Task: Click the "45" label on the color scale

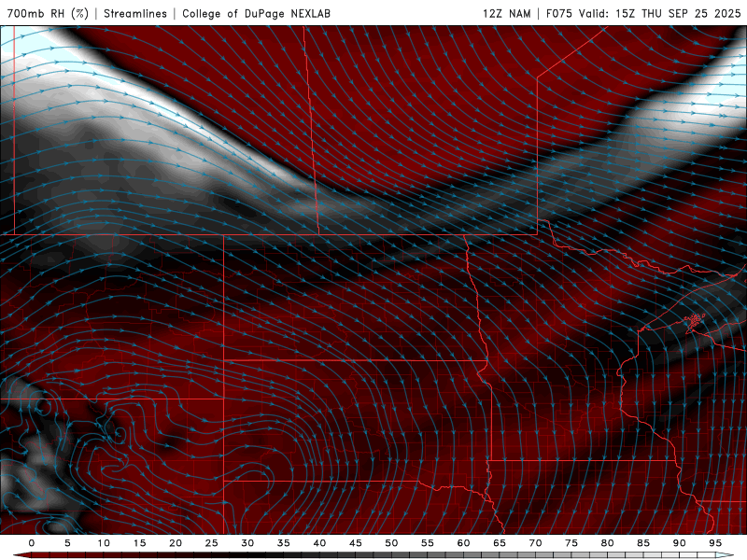Action: (356, 543)
